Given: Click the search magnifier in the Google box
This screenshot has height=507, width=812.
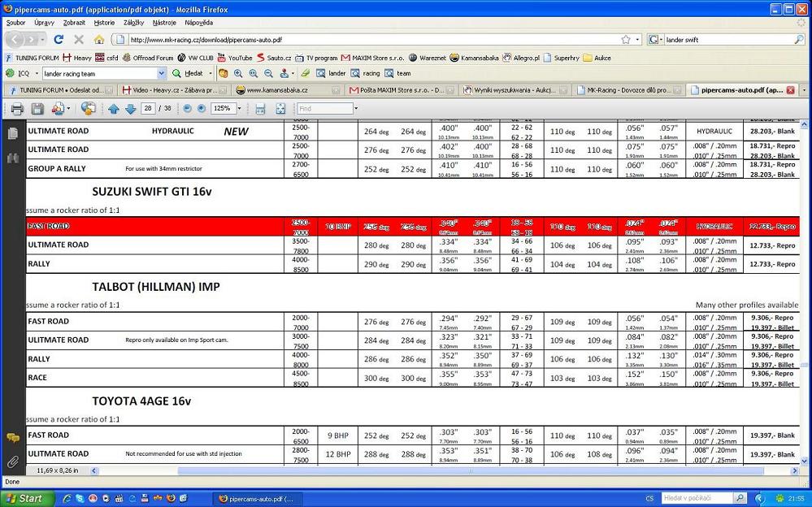Looking at the screenshot, I should point(799,39).
